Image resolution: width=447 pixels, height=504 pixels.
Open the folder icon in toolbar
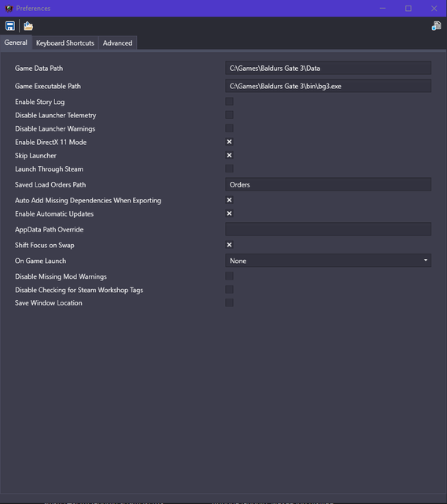coord(28,26)
